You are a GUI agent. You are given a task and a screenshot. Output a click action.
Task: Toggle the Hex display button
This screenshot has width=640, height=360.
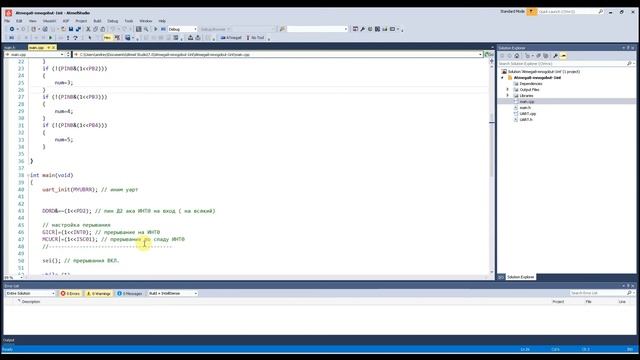click(x=107, y=38)
